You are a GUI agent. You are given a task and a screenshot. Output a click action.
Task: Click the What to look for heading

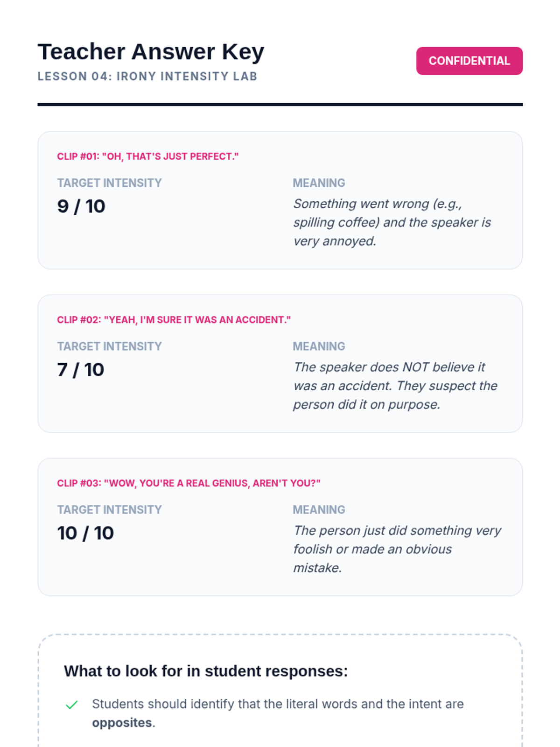click(x=206, y=671)
